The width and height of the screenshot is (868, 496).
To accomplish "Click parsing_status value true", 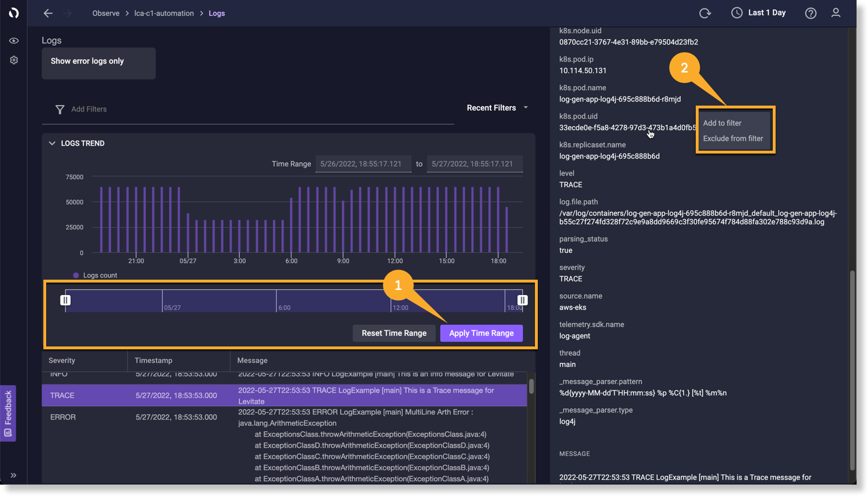I will (566, 251).
